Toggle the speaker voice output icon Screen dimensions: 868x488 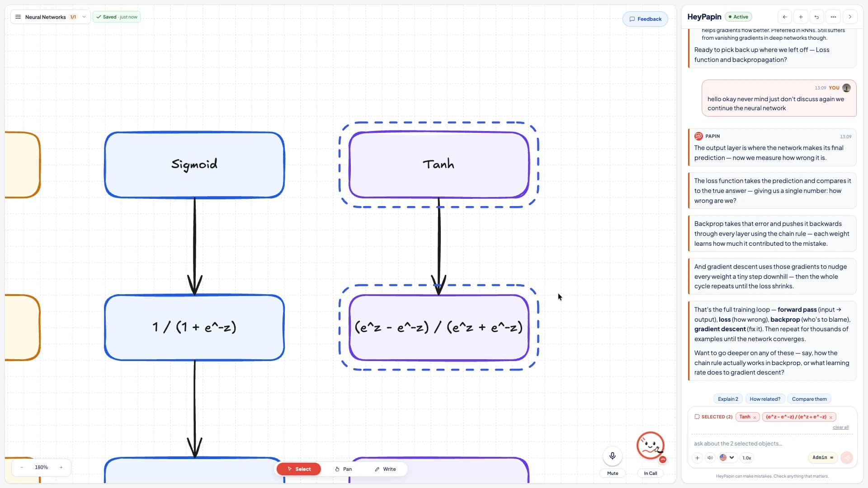point(710,458)
